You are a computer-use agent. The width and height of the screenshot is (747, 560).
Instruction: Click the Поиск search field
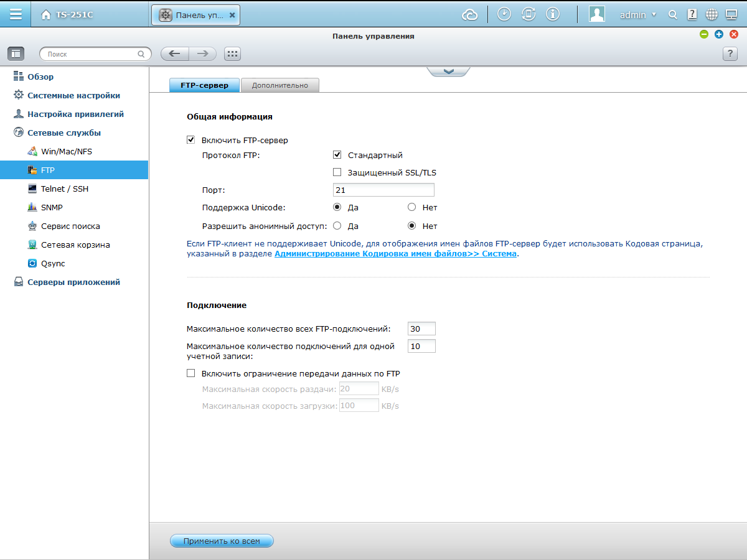pos(95,54)
